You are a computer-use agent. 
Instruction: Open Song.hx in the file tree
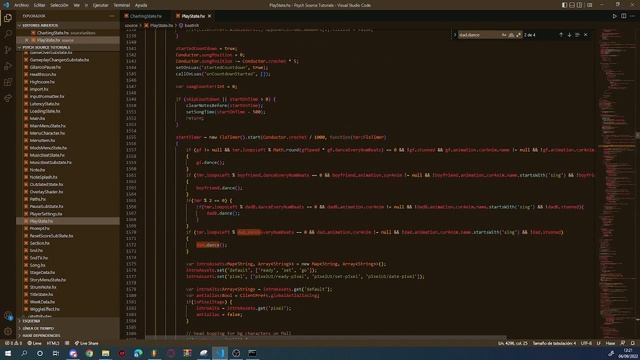point(38,265)
